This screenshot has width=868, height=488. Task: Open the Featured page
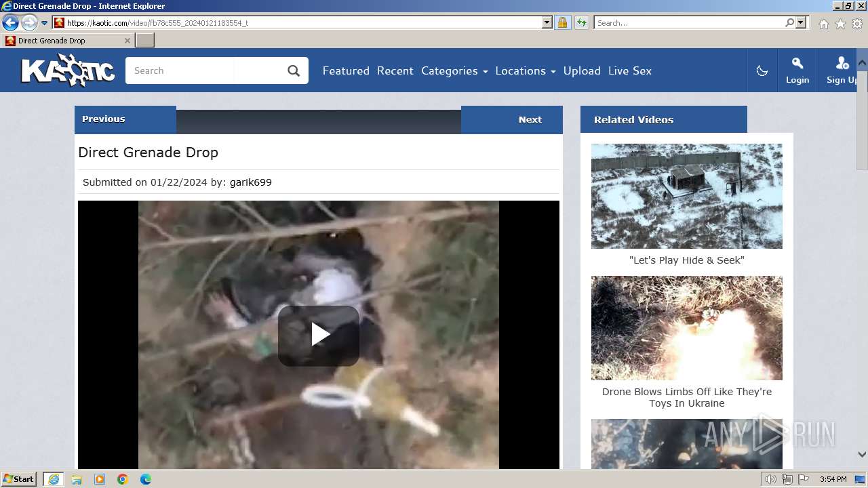[346, 70]
